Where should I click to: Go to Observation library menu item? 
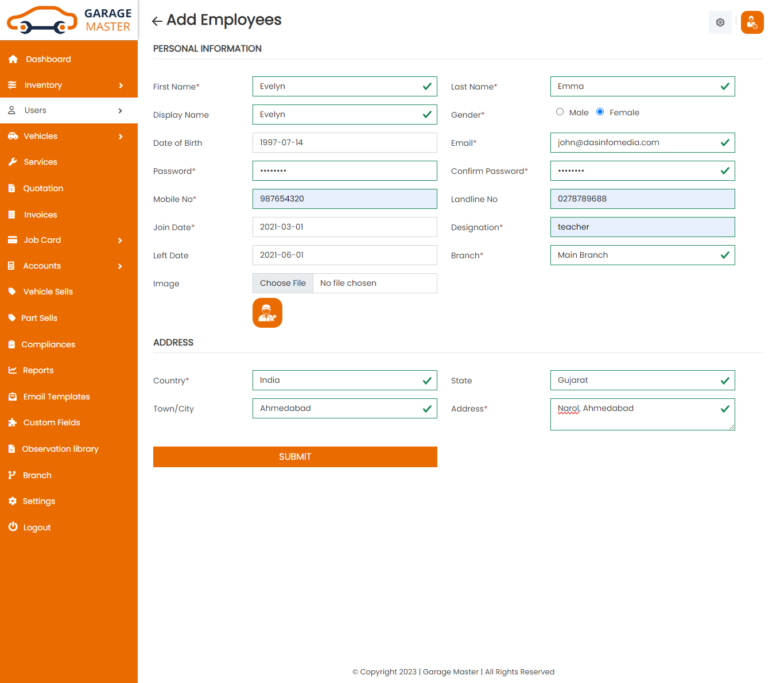click(x=60, y=449)
